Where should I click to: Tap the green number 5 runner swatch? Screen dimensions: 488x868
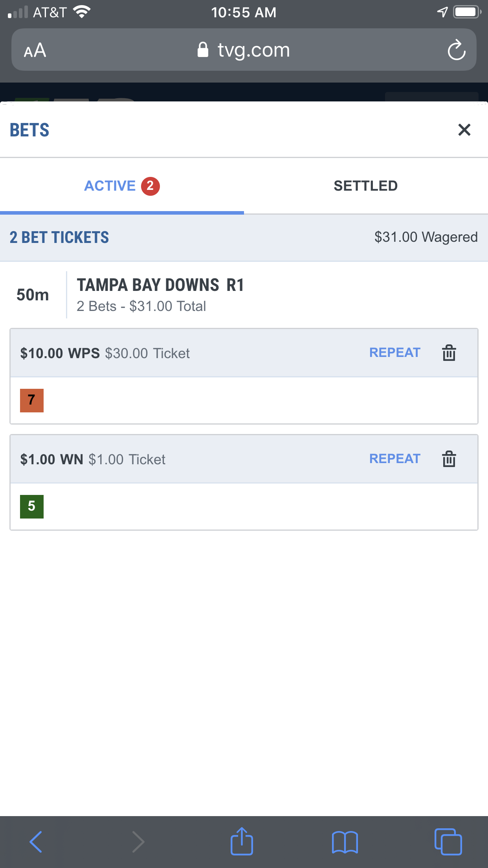(32, 507)
